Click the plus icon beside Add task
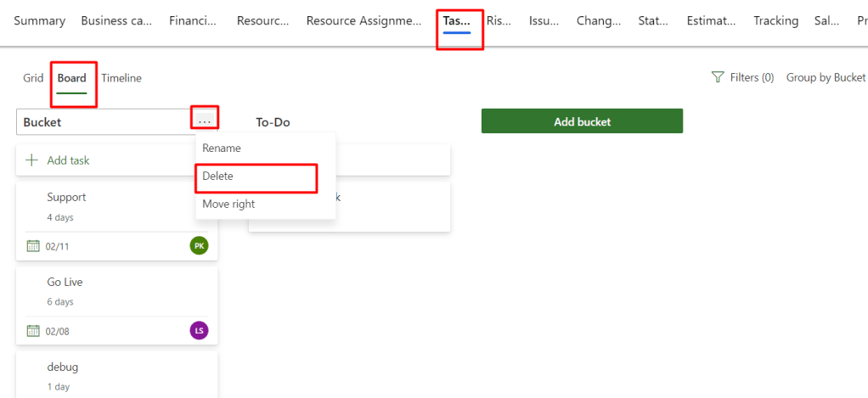868x398 pixels. (32, 160)
